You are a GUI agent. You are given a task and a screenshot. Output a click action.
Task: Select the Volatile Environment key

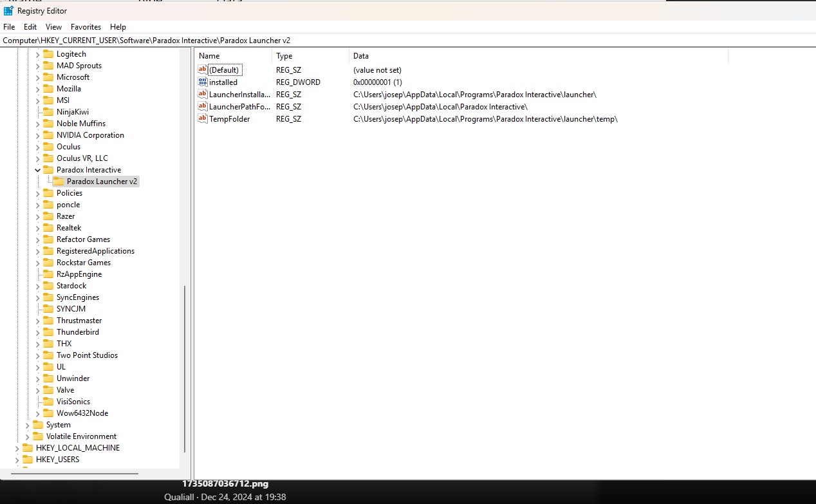tap(81, 436)
